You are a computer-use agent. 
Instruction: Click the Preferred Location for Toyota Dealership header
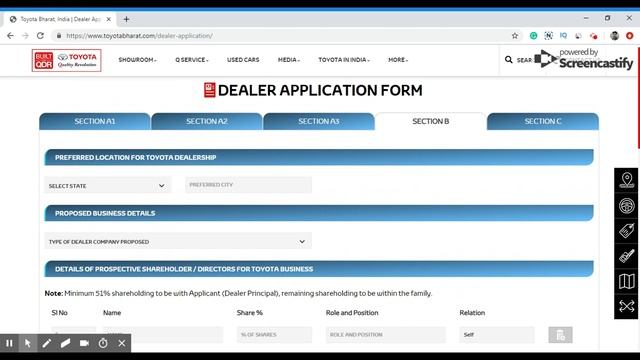[x=319, y=157]
